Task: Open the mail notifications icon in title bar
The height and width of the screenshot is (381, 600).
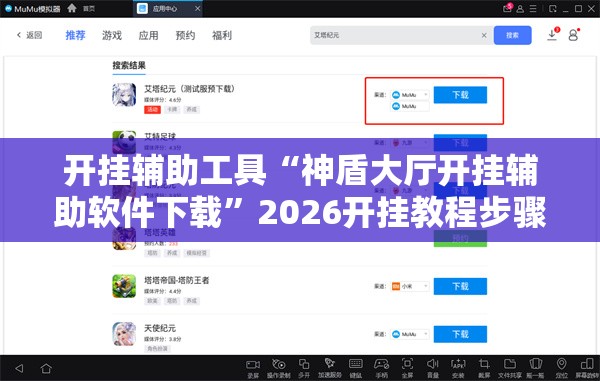Action: tap(507, 8)
